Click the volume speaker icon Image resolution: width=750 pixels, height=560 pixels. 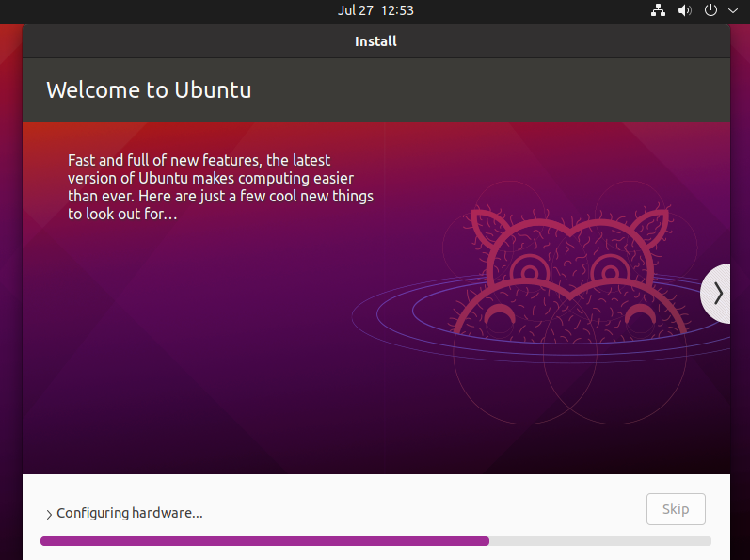click(684, 10)
